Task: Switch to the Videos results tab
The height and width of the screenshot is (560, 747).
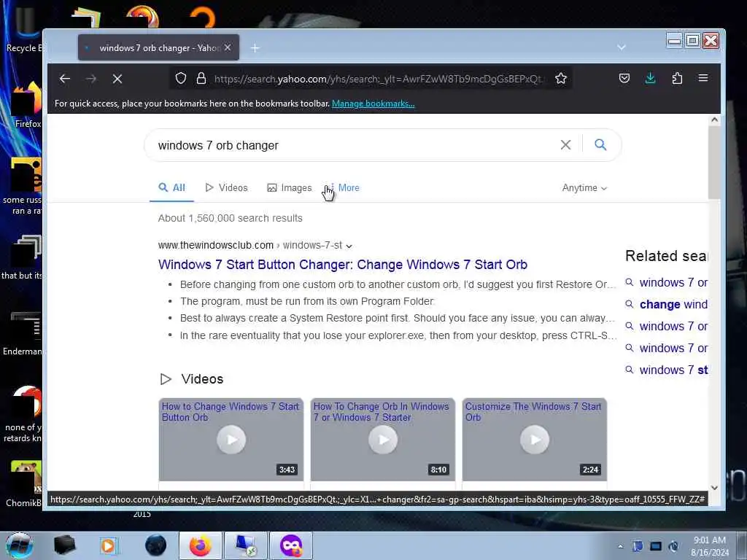Action: click(226, 187)
